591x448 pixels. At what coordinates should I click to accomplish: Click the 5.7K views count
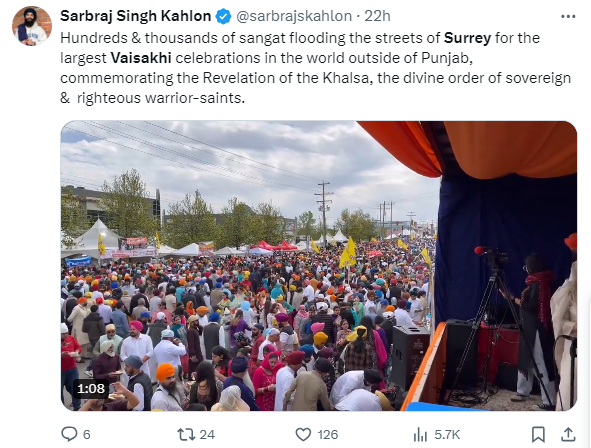(x=447, y=435)
